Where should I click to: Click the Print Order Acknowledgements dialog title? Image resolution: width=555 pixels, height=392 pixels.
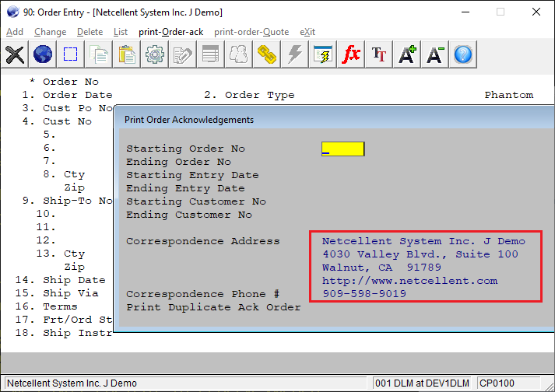point(189,120)
